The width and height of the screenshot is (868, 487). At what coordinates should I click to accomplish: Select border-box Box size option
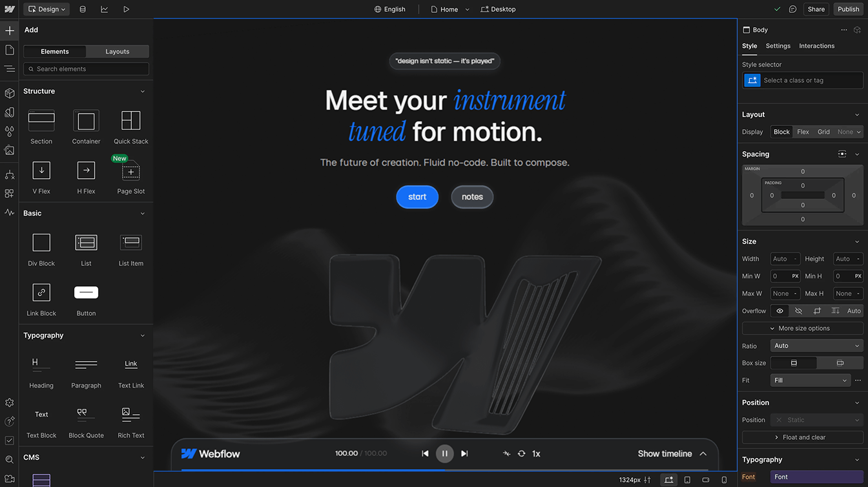[794, 363]
